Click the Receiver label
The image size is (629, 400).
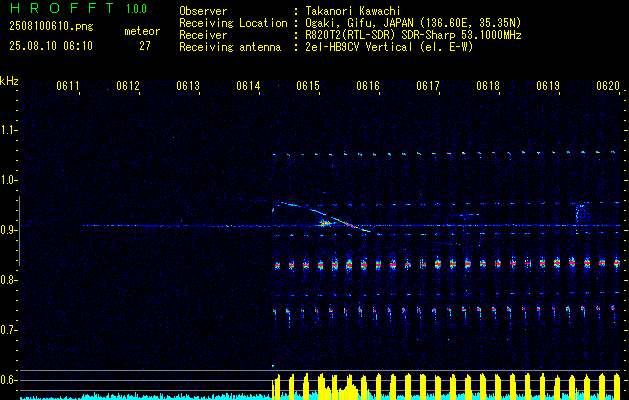pos(203,35)
